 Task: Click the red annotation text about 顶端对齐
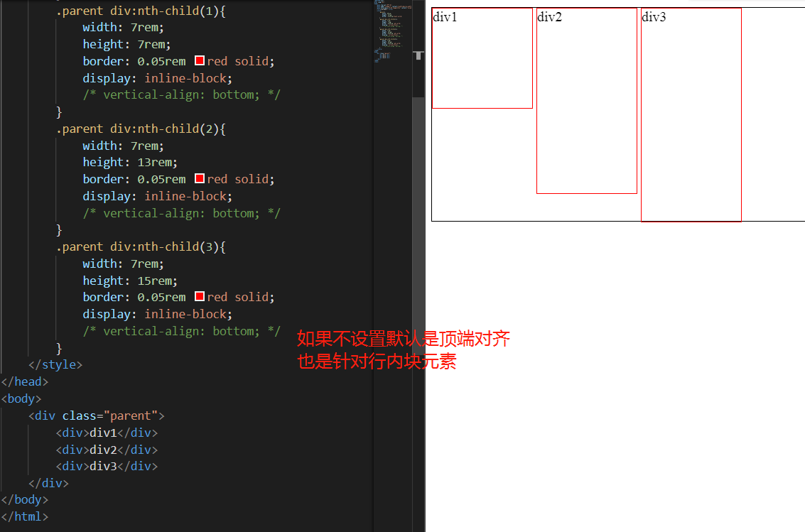403,340
